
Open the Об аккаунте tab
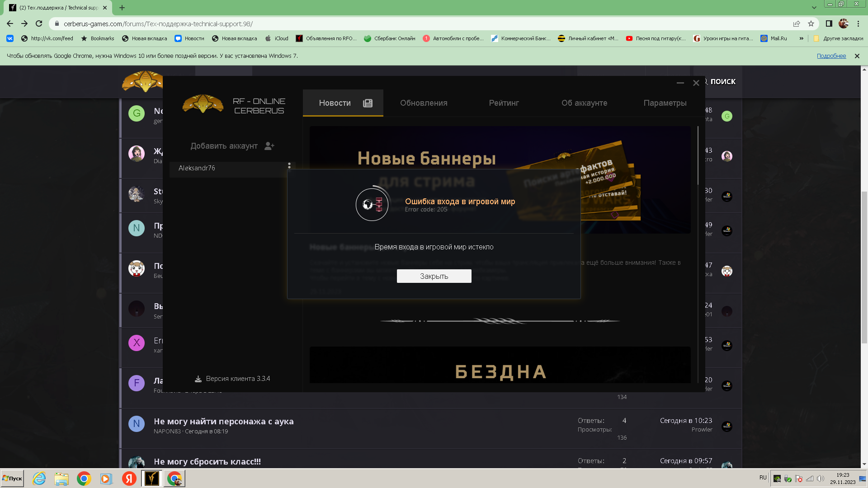click(x=584, y=103)
